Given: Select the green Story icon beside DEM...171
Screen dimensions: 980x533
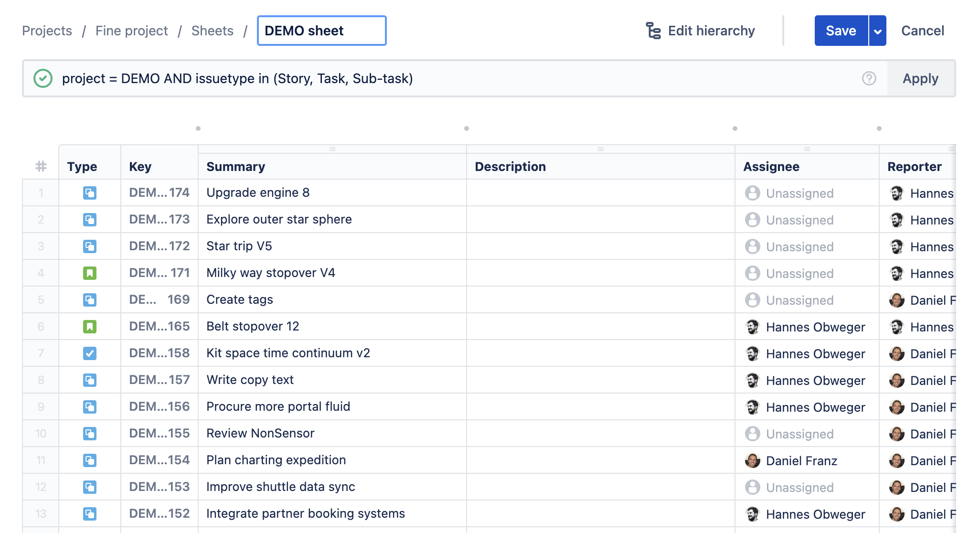Looking at the screenshot, I should tap(89, 273).
